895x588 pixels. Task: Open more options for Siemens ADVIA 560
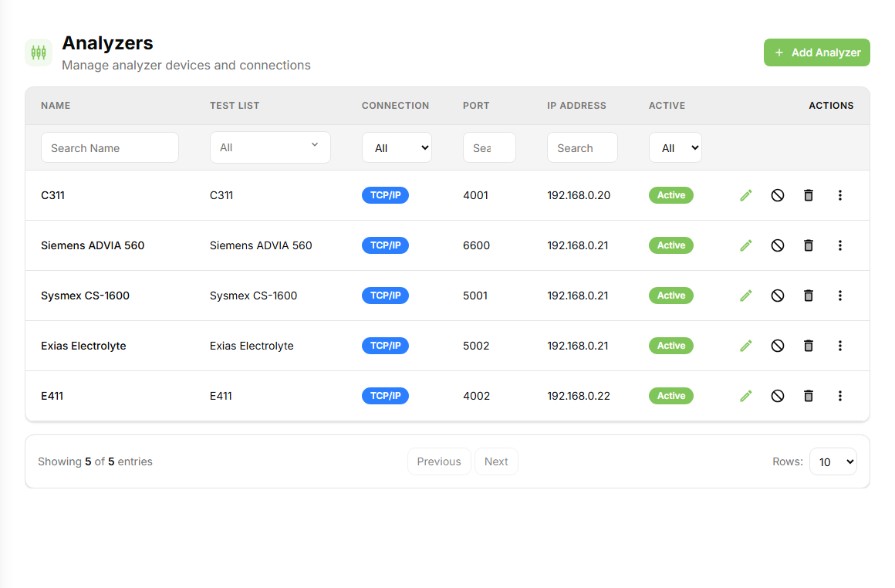pos(839,245)
